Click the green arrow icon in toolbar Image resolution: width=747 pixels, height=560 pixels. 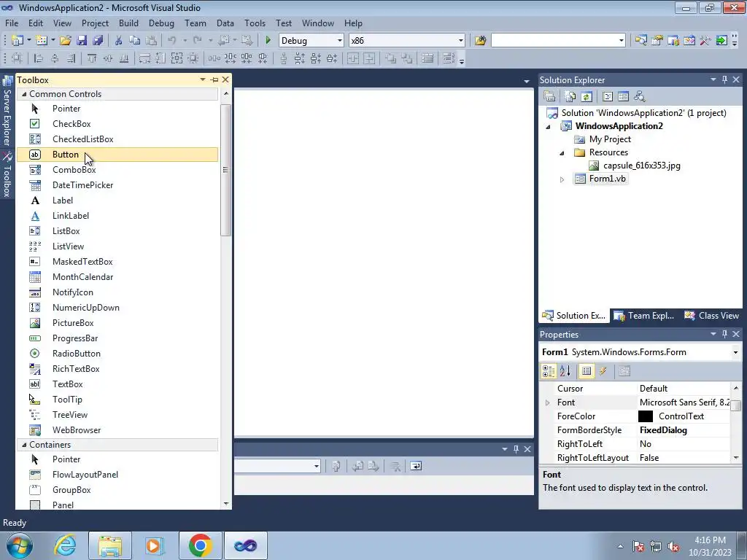(x=721, y=41)
